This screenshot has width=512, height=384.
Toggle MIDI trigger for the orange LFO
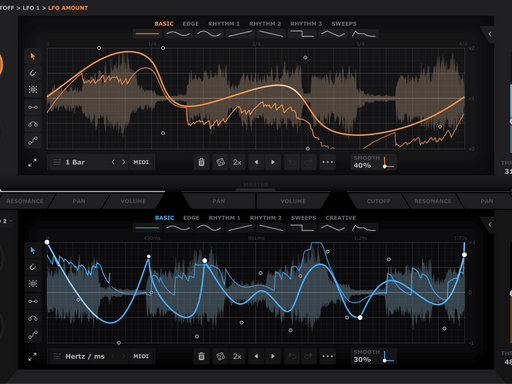tap(141, 162)
